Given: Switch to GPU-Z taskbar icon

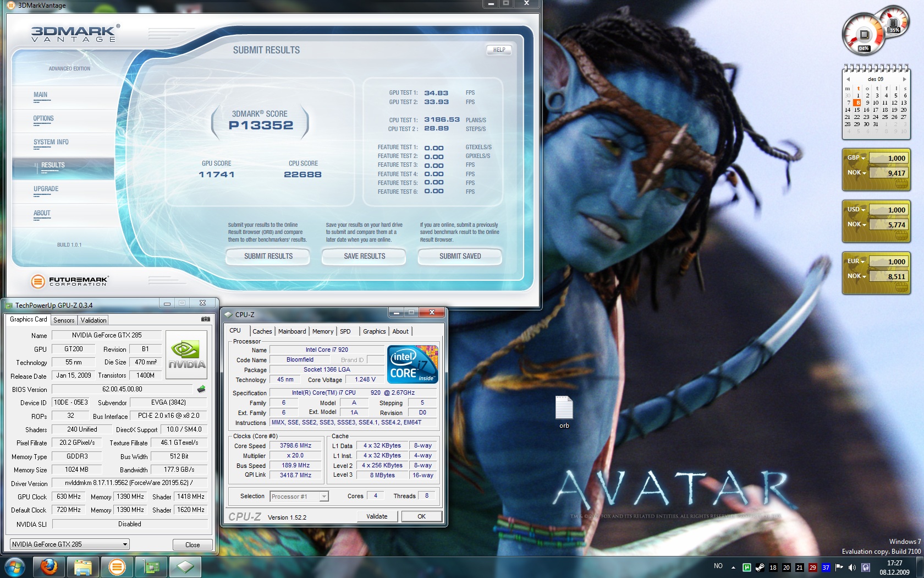Looking at the screenshot, I should 151,567.
